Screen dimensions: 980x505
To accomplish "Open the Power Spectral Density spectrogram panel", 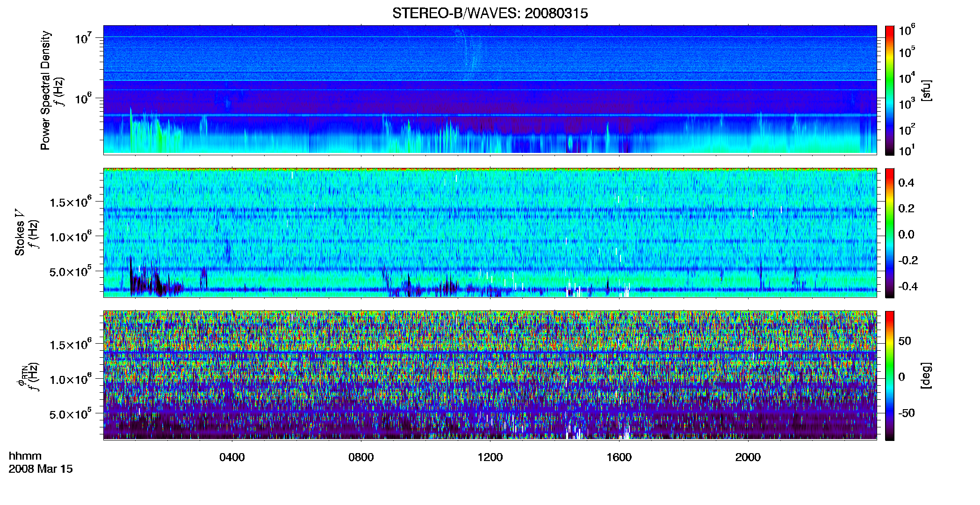I will pos(490,89).
